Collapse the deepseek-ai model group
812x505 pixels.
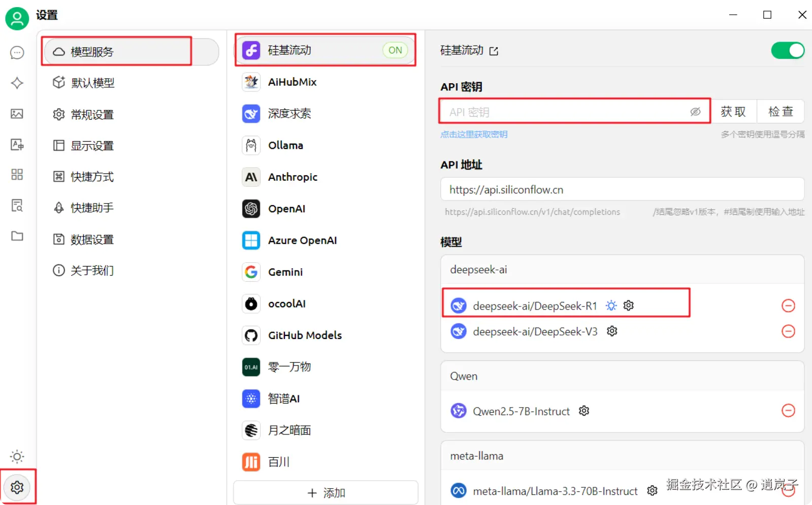(622, 270)
